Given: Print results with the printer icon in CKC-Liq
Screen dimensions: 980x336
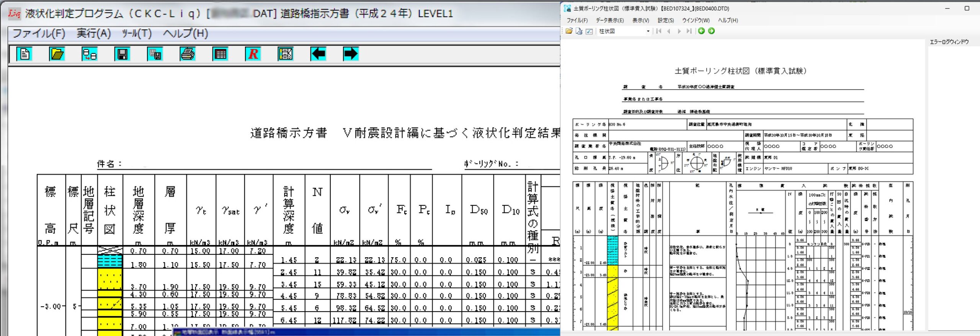Looking at the screenshot, I should click(x=188, y=54).
